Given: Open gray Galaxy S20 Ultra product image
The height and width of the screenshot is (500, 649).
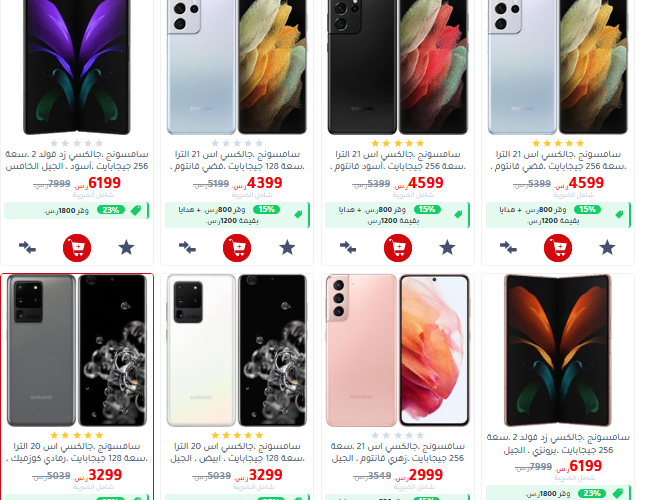Looking at the screenshot, I should click(77, 351).
